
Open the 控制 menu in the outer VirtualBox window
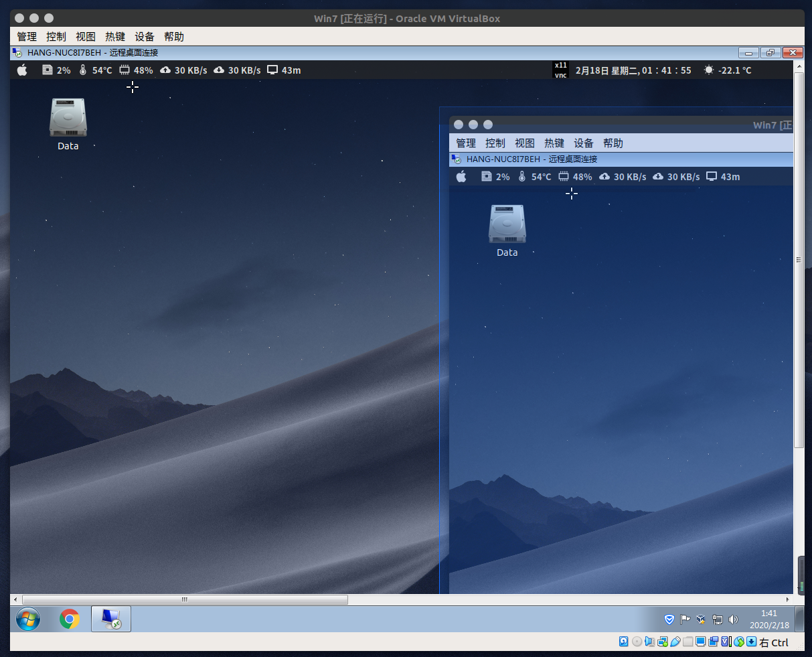[56, 37]
